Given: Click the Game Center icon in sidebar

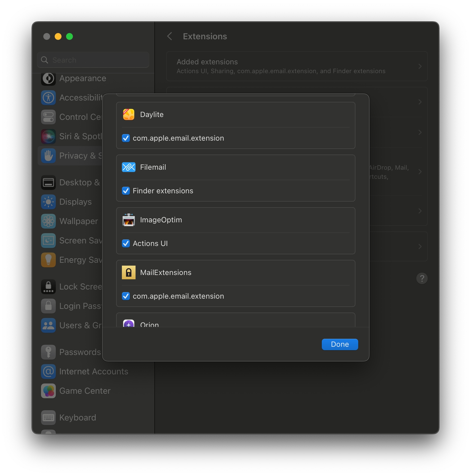Looking at the screenshot, I should [x=48, y=391].
